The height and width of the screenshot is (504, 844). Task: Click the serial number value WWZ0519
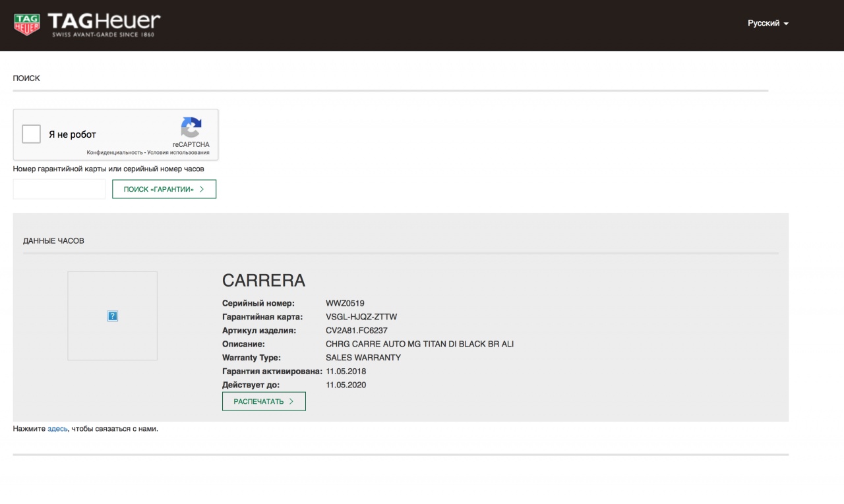(x=345, y=304)
